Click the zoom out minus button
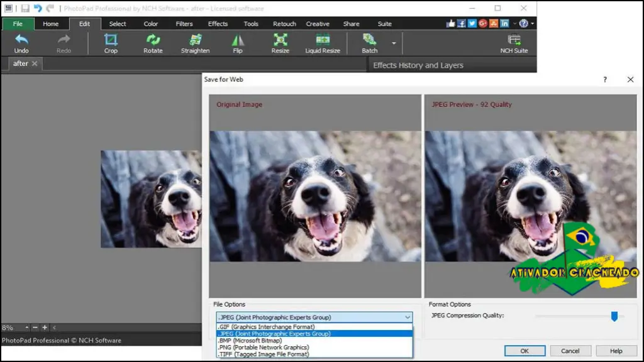Screen dimensions: 644x362 click(x=35, y=327)
